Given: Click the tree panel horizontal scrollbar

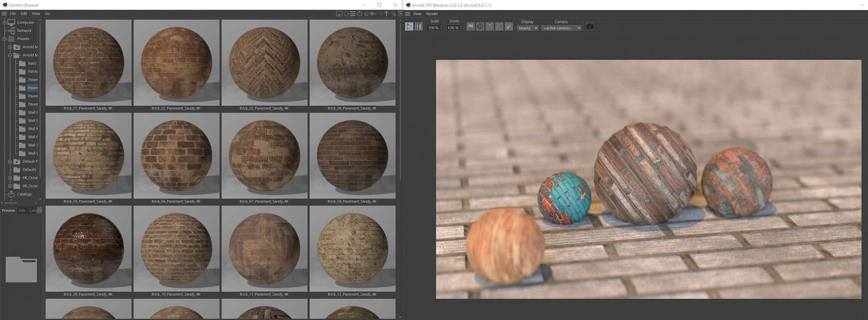Looking at the screenshot, I should tap(11, 203).
